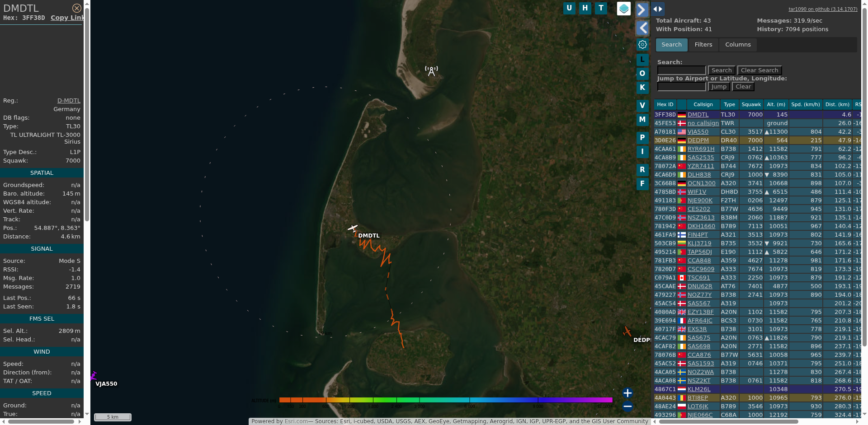
Task: Toggle the sidebar hide double-arrow icon
Action: 658,9
